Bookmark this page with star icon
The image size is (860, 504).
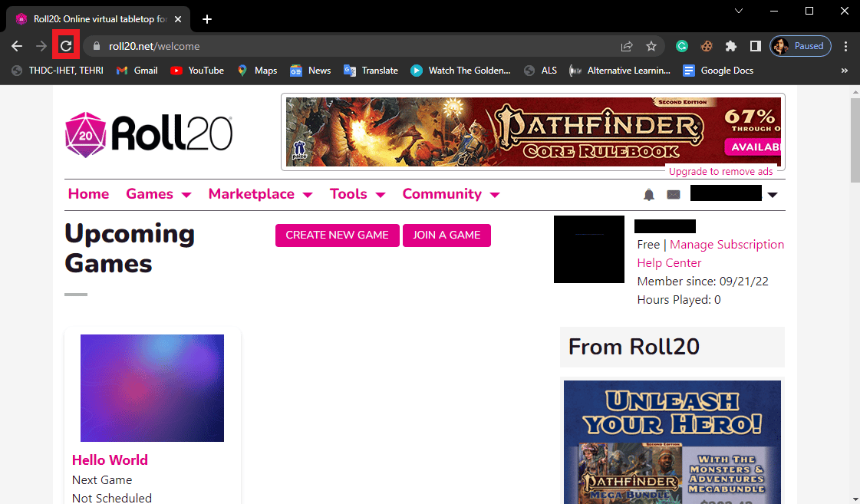651,46
